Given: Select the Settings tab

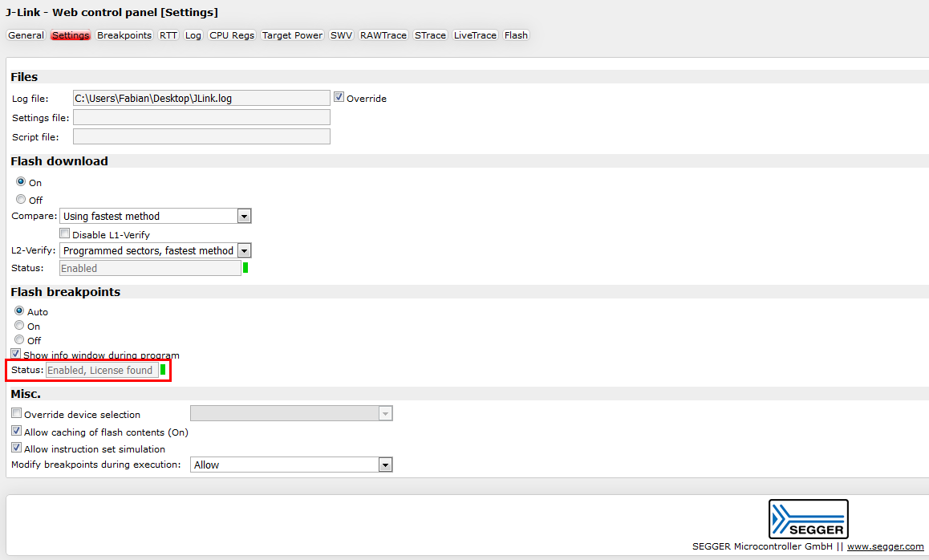Looking at the screenshot, I should point(70,35).
